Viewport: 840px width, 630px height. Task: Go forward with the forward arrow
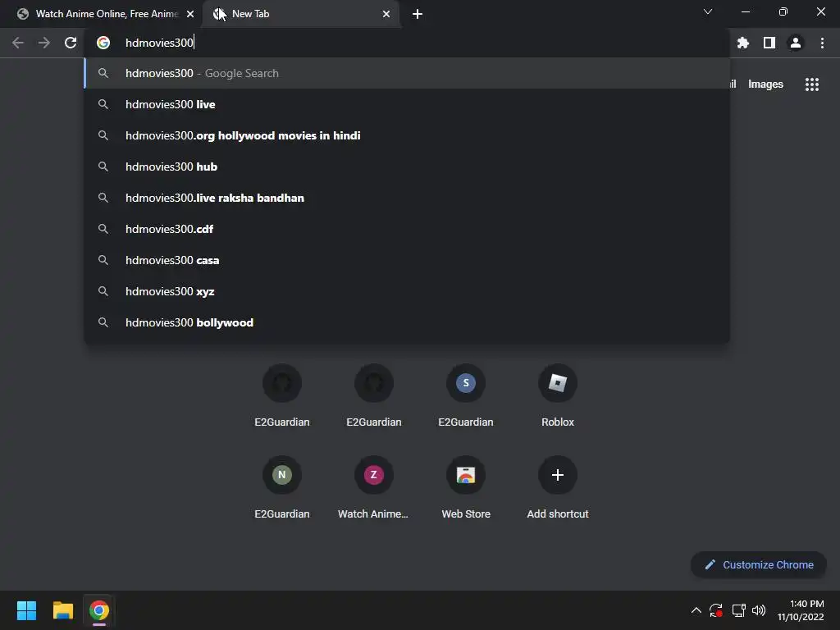[x=44, y=43]
